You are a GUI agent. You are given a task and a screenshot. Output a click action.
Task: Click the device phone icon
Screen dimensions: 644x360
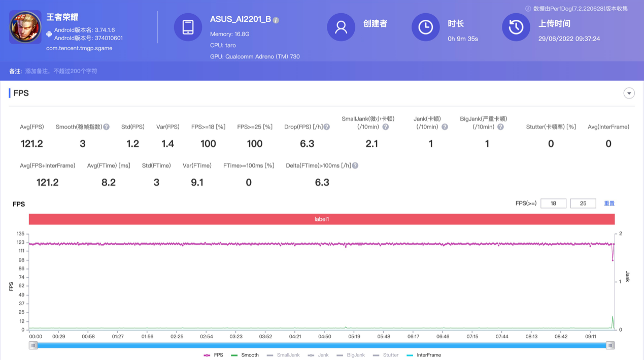(188, 27)
